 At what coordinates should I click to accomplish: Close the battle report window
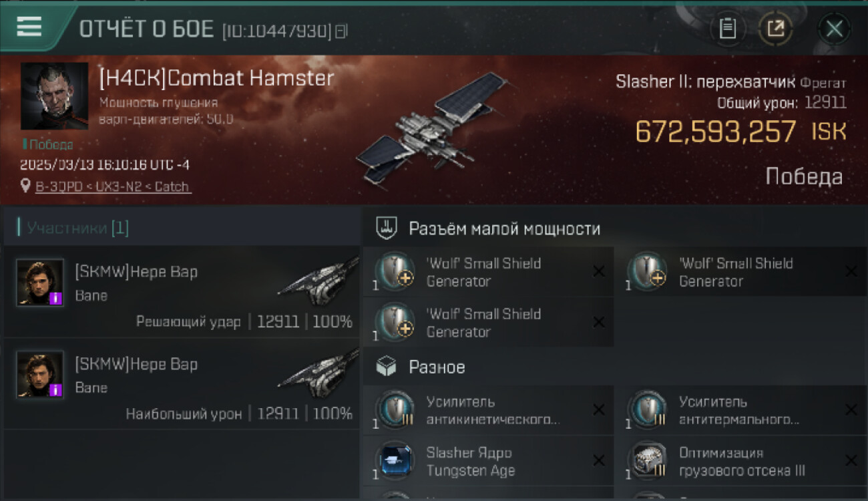pos(834,29)
